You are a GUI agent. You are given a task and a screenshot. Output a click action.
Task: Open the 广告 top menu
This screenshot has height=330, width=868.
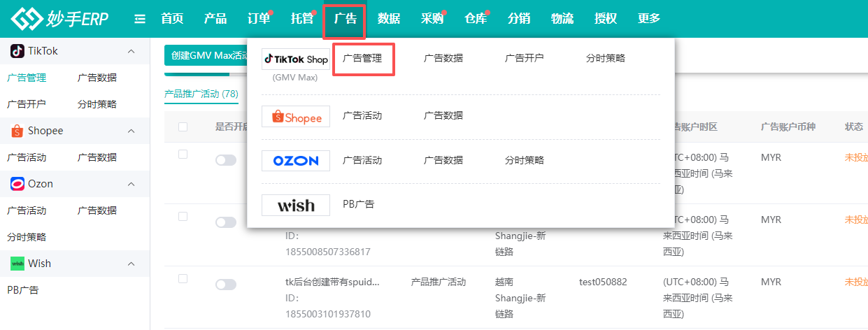pyautogui.click(x=346, y=19)
